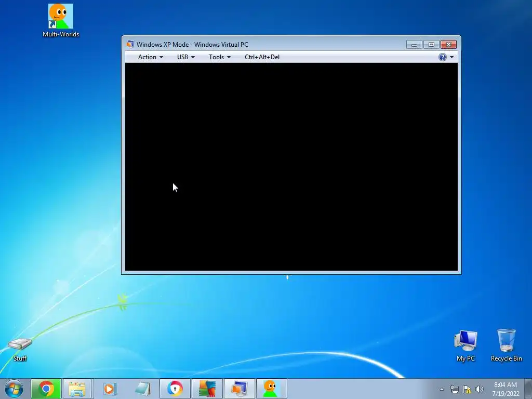Open Windows Media Player from the taskbar

[109, 389]
